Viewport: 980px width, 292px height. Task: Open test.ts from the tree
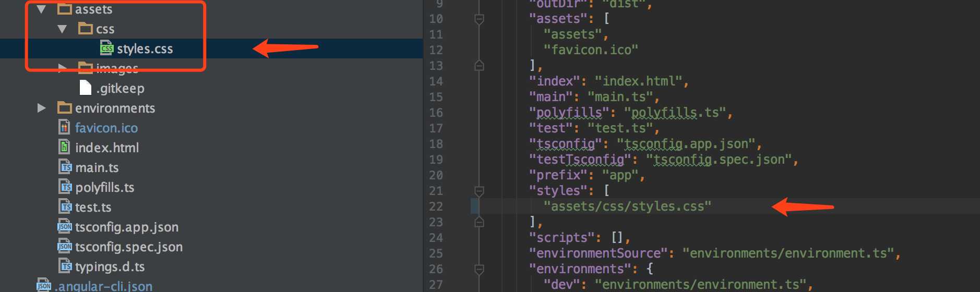(93, 208)
